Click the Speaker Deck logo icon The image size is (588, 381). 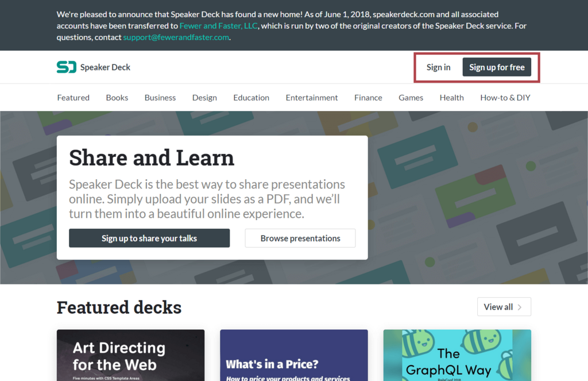67,67
